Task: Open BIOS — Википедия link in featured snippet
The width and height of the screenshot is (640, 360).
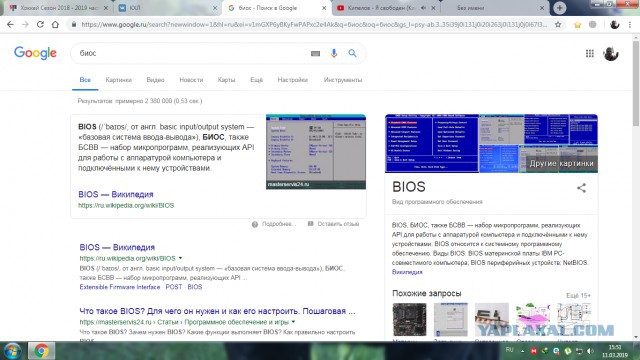Action: (116, 194)
